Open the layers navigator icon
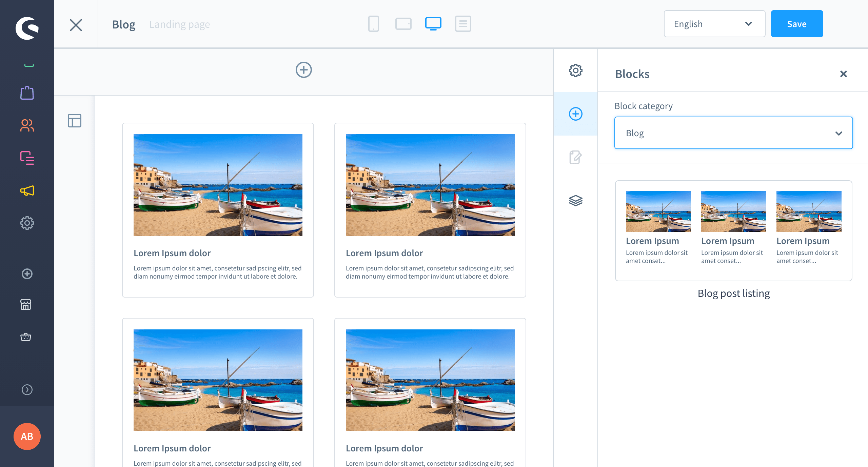Screen dimensions: 868x467 [575, 201]
